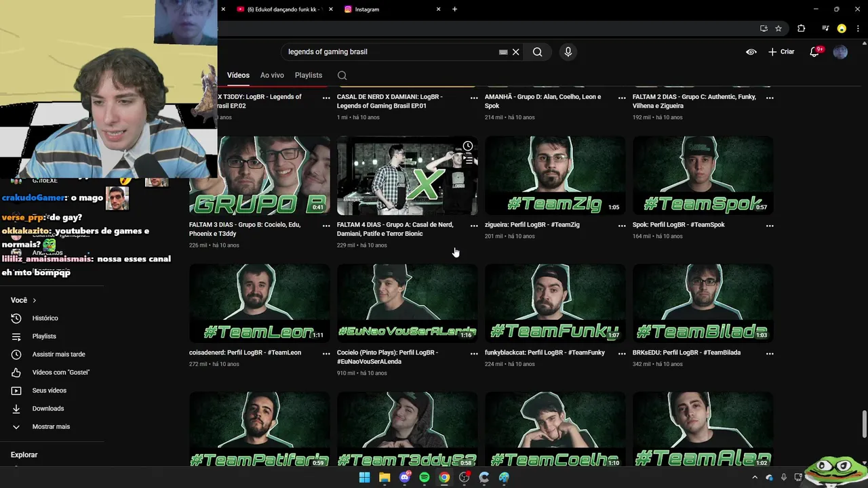The image size is (868, 488).
Task: Open options menu for AMANHÃ Grupo D video
Action: tap(622, 98)
